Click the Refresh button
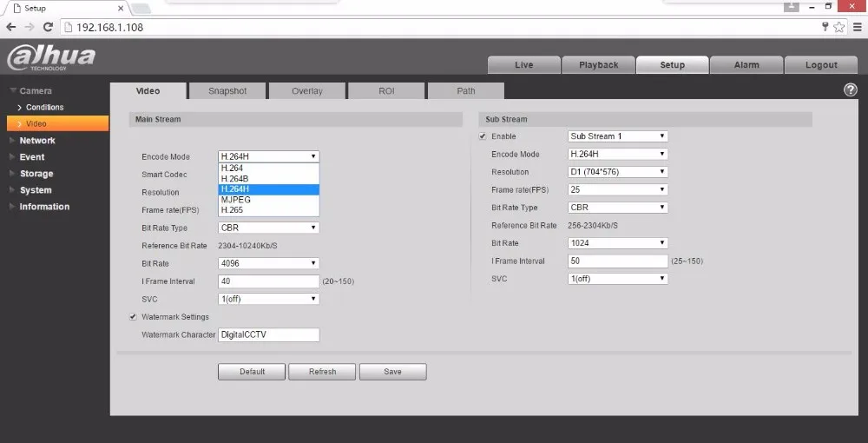This screenshot has height=443, width=868. (322, 372)
